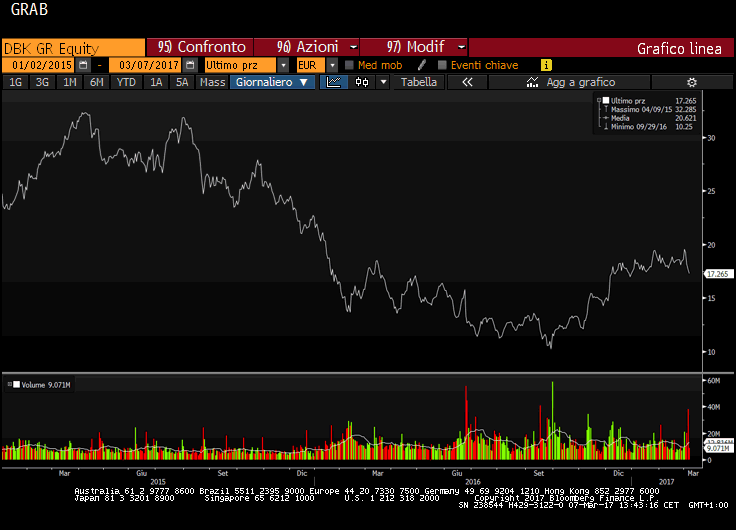Select the YTD time range

(x=126, y=82)
